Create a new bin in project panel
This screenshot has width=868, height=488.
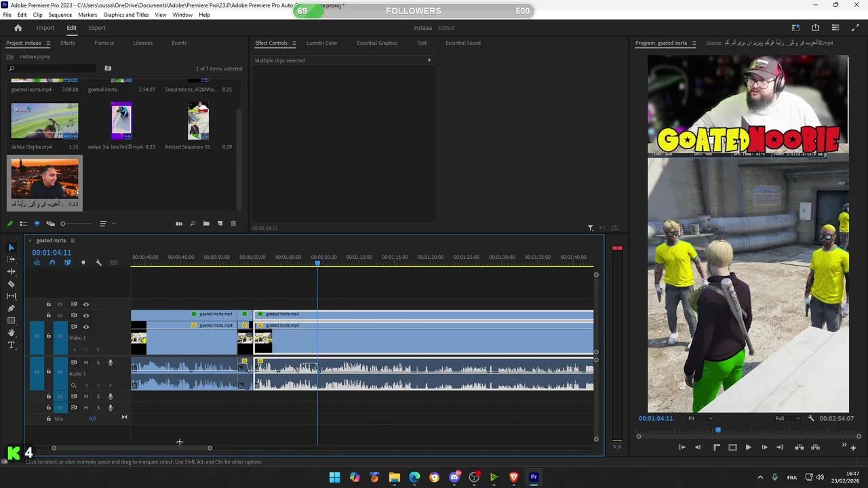click(x=206, y=224)
